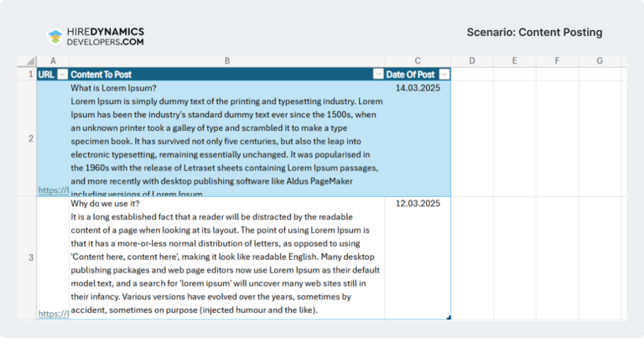This screenshot has width=644, height=338.
Task: Click the date cell 12.03.2025
Action: click(417, 204)
